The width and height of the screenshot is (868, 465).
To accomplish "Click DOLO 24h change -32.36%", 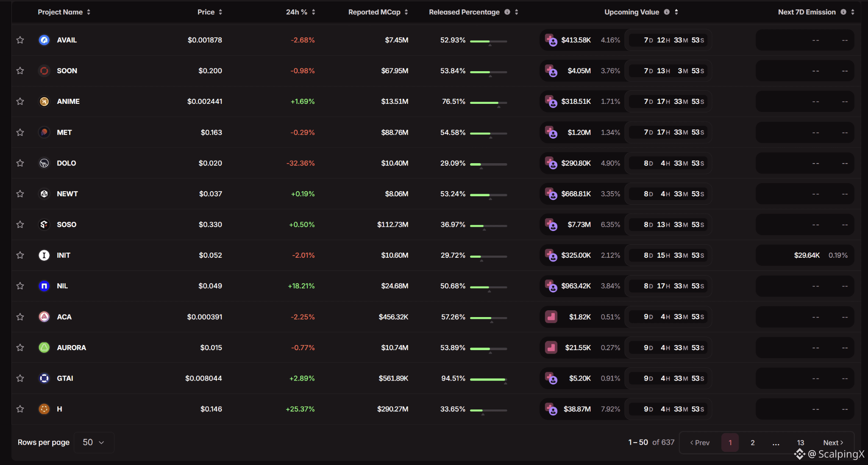I will tap(300, 163).
